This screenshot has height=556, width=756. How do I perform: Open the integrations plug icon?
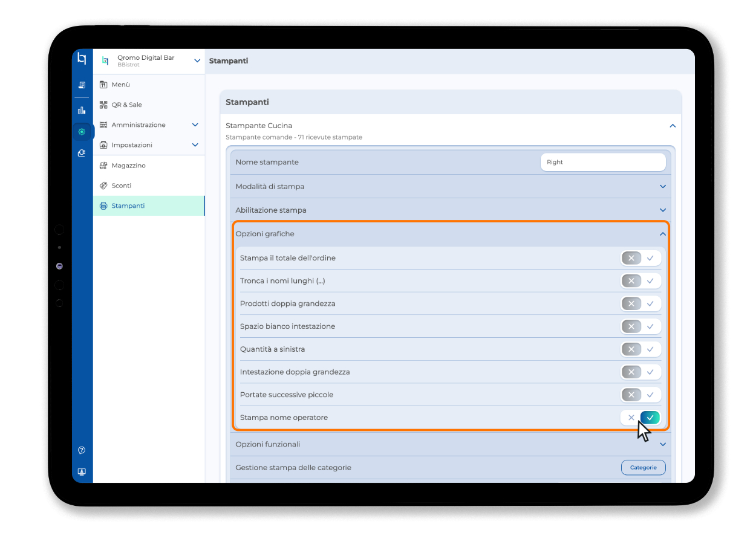pos(82,154)
